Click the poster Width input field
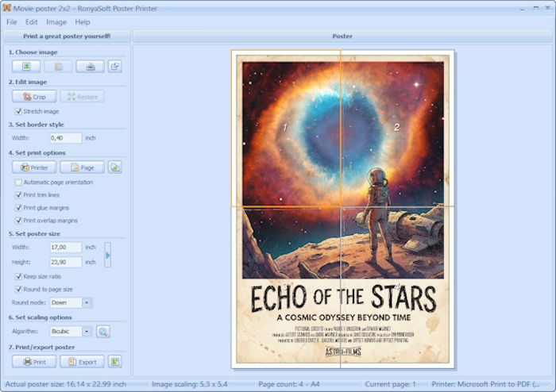 click(x=66, y=247)
